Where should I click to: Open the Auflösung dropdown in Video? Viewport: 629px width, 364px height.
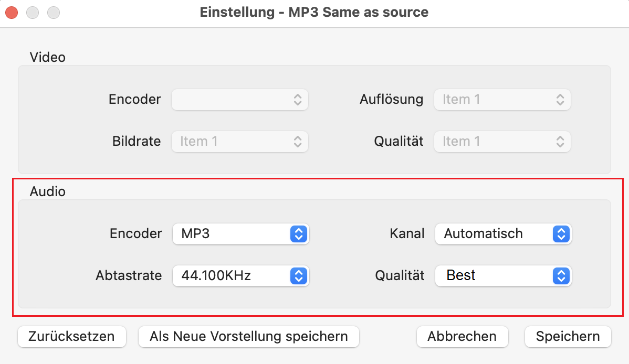[502, 100]
